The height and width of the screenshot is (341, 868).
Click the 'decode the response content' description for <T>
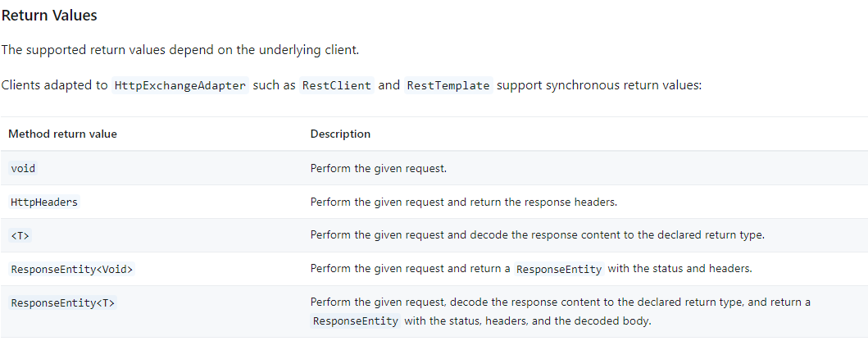click(537, 235)
